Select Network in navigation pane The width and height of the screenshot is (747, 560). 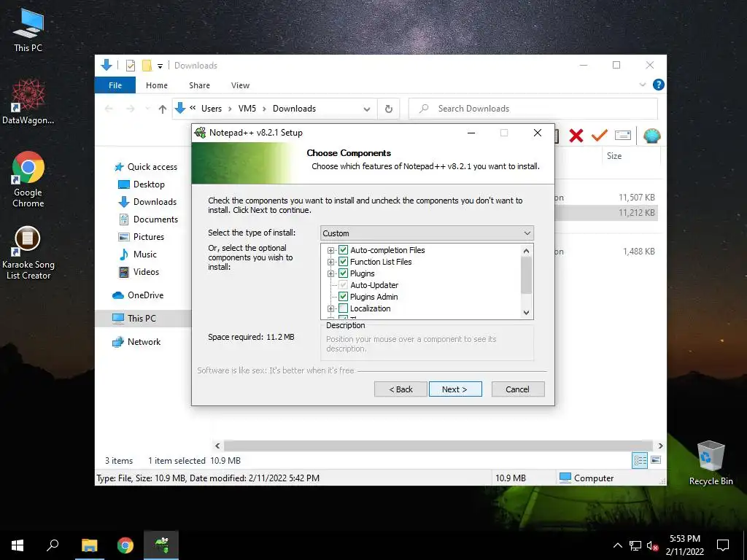(136, 342)
